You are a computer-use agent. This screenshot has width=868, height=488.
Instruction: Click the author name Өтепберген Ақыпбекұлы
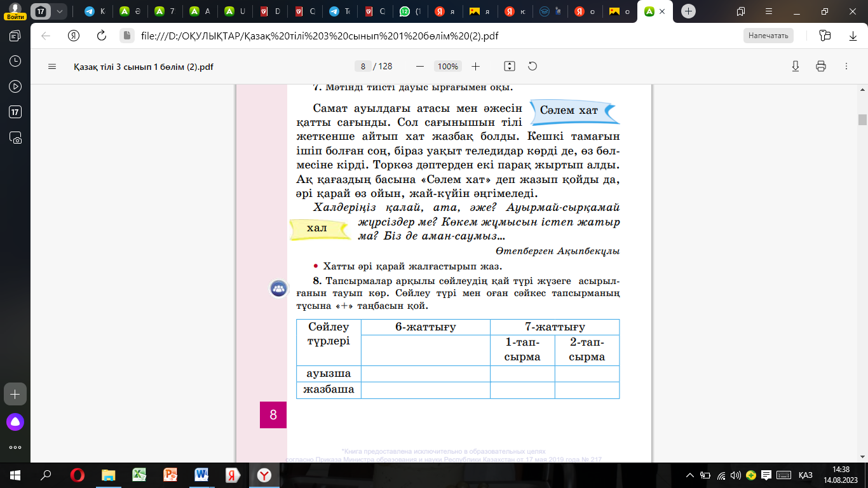[x=558, y=251]
